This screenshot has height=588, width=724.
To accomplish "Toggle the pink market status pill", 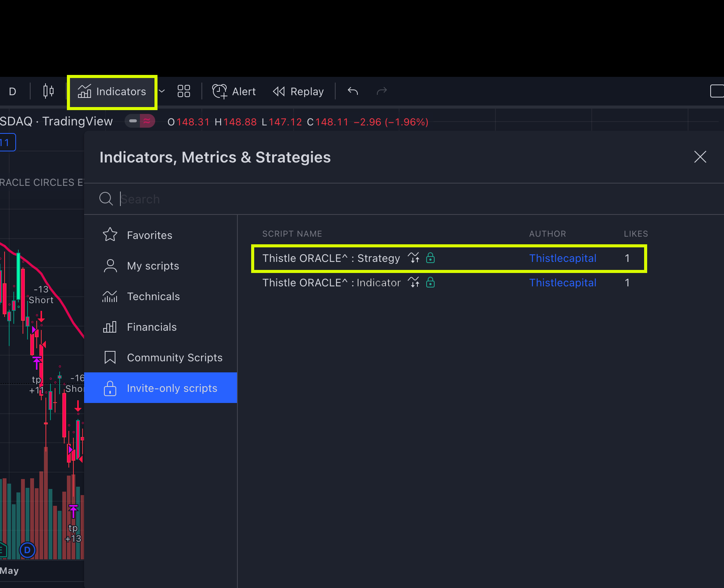I will tap(140, 121).
